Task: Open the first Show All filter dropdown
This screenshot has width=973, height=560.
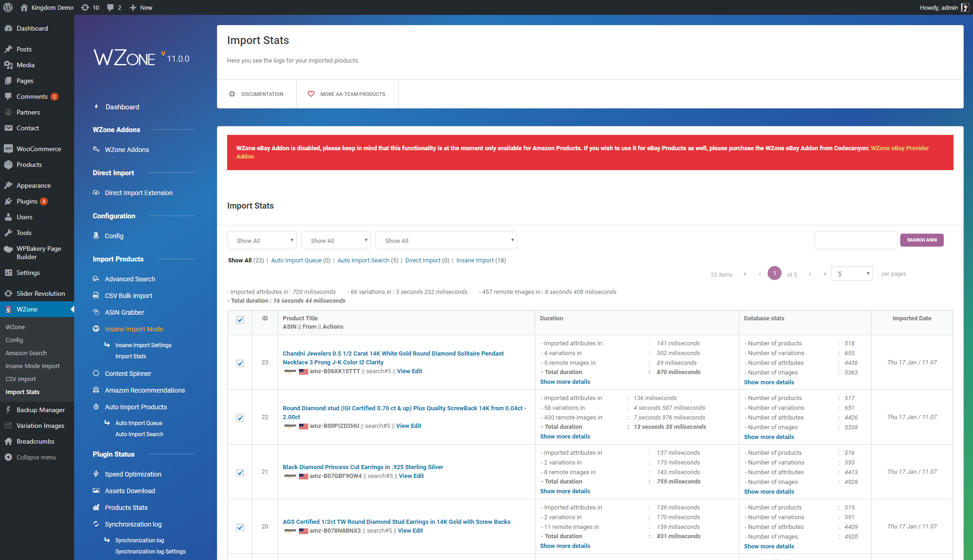Action: pyautogui.click(x=262, y=241)
